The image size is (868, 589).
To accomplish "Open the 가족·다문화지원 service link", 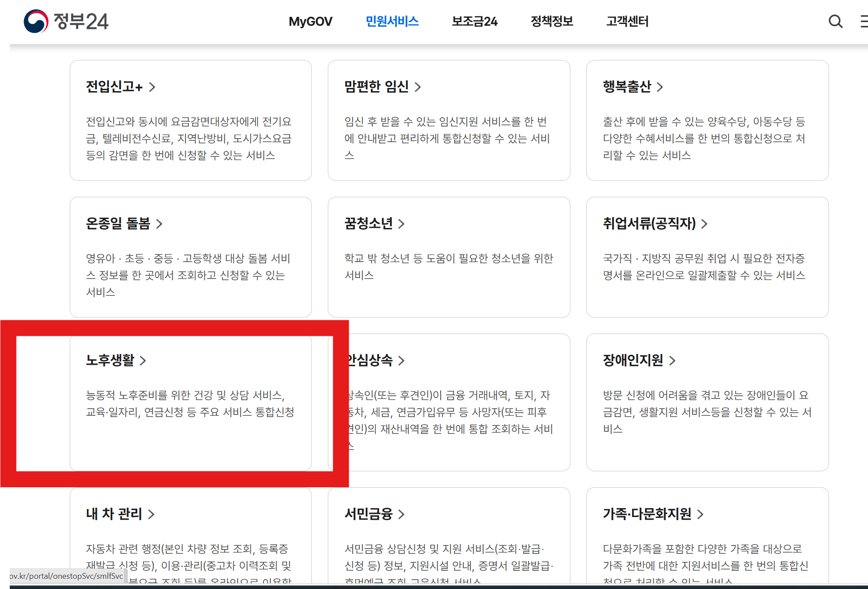I will (647, 514).
